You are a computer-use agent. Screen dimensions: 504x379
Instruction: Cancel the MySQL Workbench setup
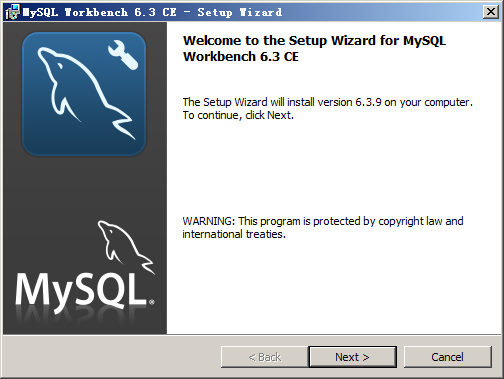click(447, 357)
